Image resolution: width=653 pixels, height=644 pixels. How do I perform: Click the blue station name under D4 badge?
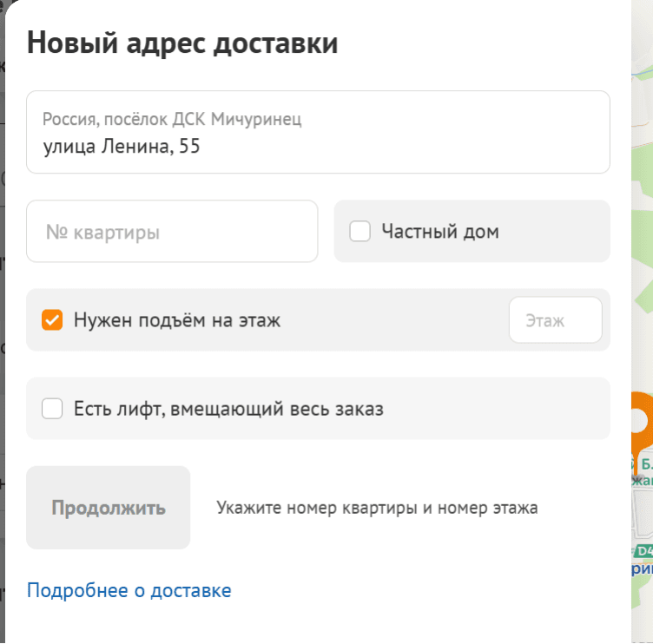(643, 569)
